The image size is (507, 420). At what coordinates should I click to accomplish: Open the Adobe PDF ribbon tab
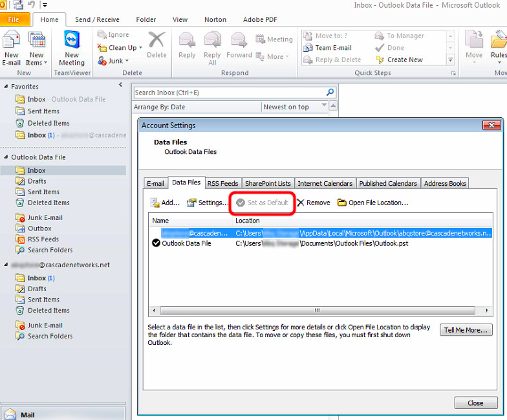pos(260,19)
